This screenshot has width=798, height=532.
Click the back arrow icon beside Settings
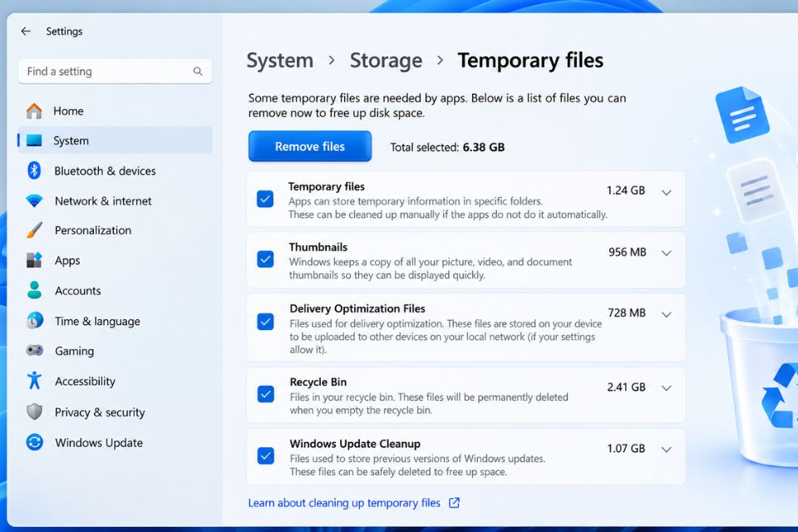pyautogui.click(x=26, y=31)
